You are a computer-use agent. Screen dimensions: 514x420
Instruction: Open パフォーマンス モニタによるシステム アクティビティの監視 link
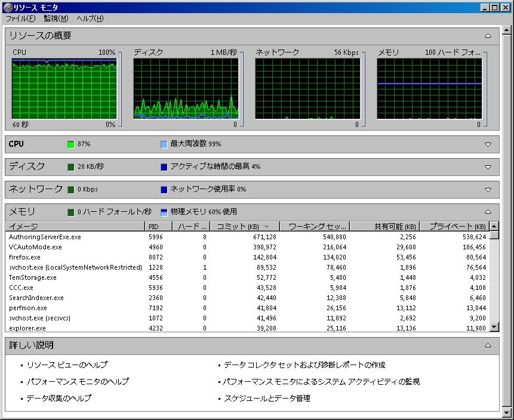click(x=321, y=382)
